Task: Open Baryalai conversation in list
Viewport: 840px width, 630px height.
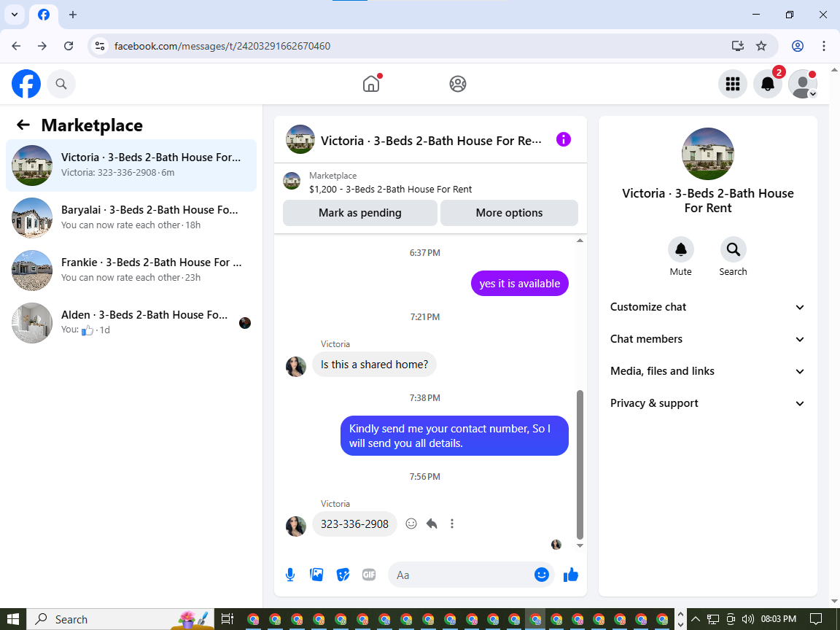Action: tap(131, 217)
